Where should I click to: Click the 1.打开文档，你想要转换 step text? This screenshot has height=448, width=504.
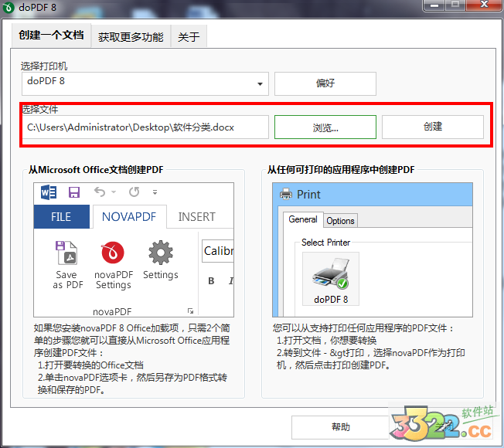[x=327, y=341]
